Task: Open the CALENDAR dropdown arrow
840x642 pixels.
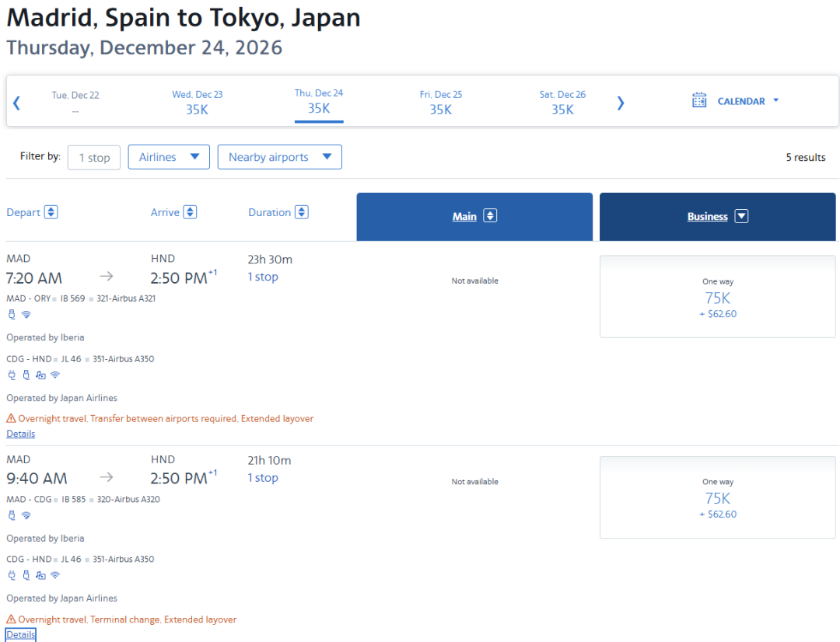Action: tap(775, 100)
